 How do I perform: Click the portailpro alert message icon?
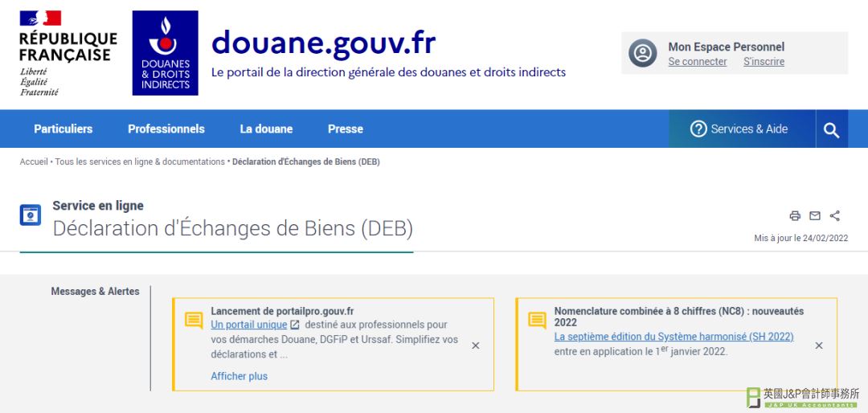[194, 321]
